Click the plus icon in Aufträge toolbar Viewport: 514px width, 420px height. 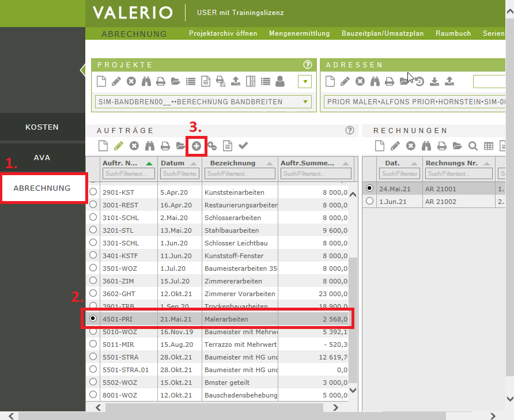pyautogui.click(x=196, y=146)
